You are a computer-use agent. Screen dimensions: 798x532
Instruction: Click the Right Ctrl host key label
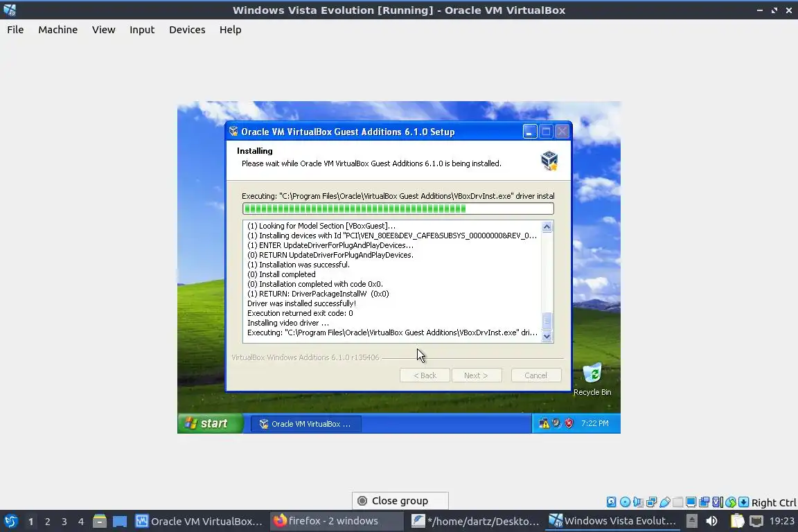(x=774, y=502)
